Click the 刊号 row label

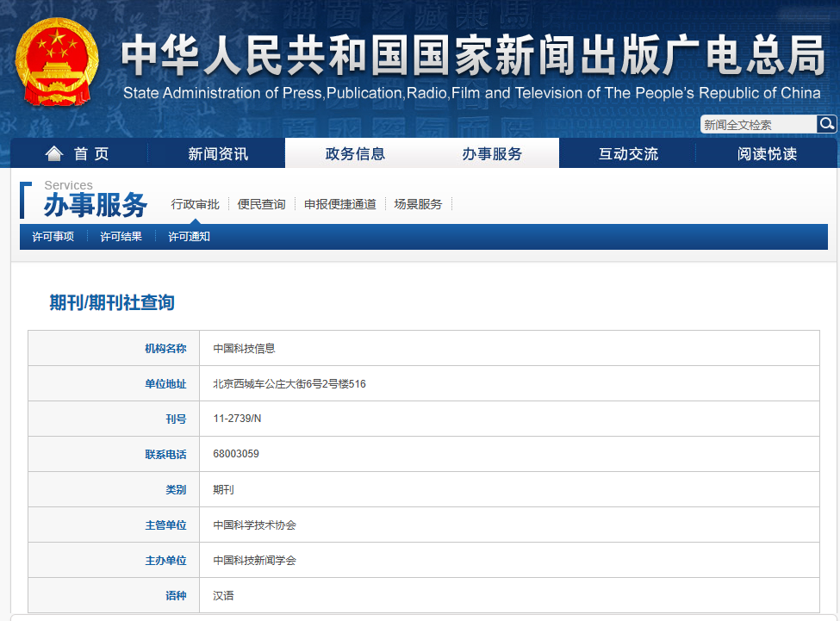(176, 419)
